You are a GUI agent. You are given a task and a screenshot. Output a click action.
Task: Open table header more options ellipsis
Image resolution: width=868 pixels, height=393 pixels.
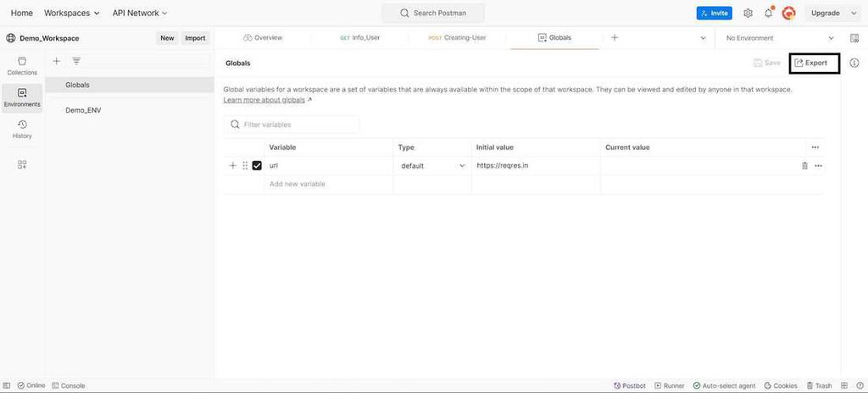pyautogui.click(x=815, y=147)
